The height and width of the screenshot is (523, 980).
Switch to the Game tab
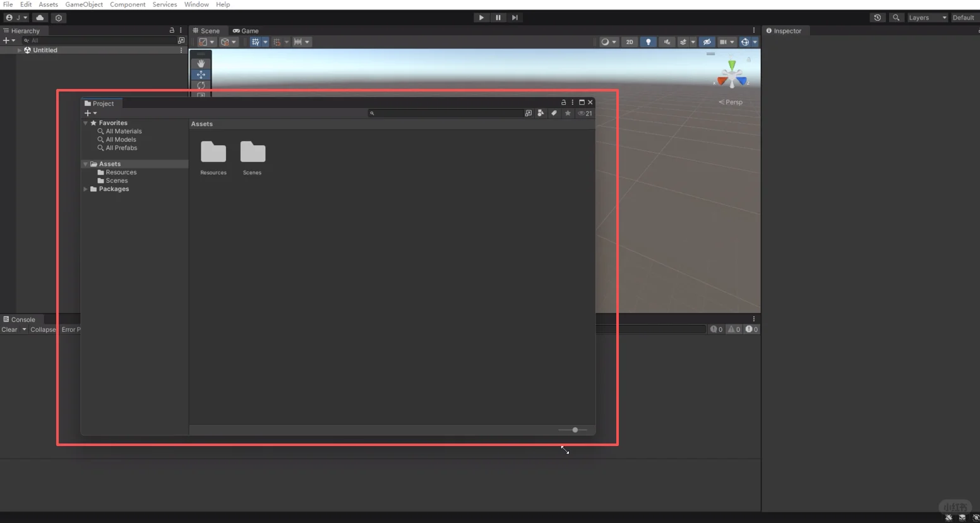point(246,30)
